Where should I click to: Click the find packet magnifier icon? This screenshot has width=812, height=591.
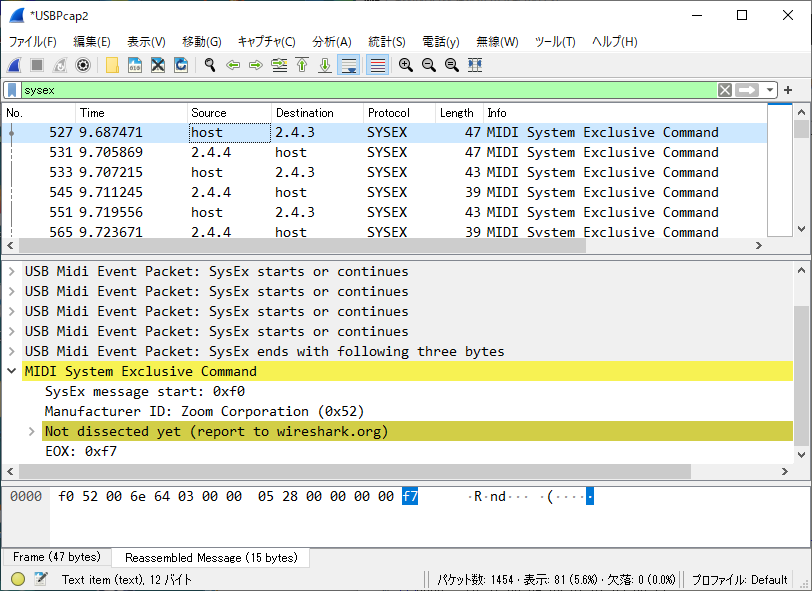(210, 65)
